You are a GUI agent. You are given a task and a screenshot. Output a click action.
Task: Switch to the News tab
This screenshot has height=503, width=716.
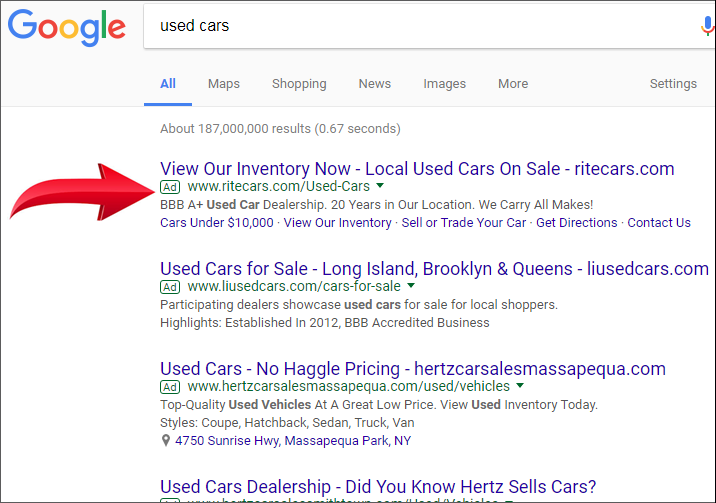(374, 84)
